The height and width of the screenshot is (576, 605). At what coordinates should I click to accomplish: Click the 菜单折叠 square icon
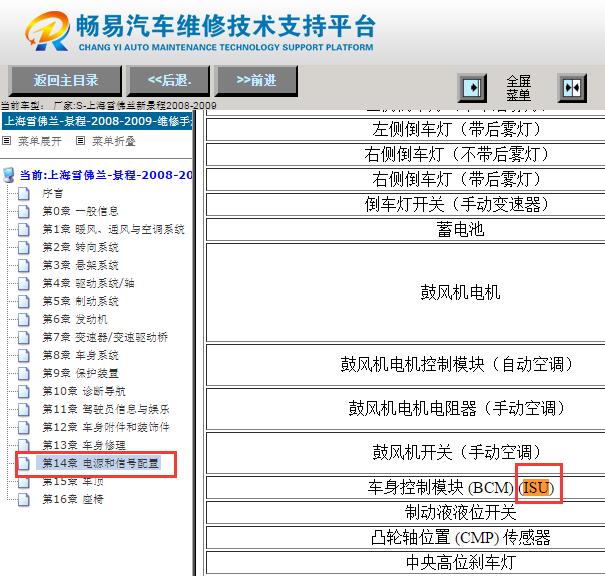[x=80, y=140]
